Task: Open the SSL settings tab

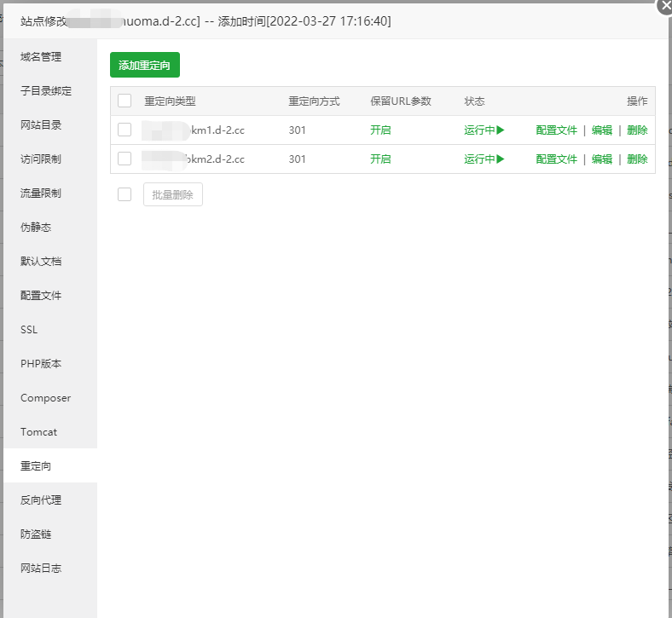Action: pos(29,330)
